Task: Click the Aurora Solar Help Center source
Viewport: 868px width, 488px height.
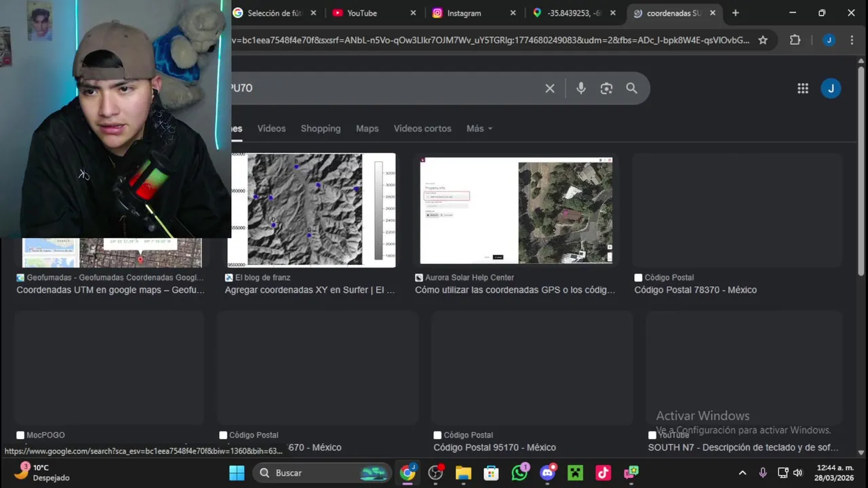Action: click(465, 277)
